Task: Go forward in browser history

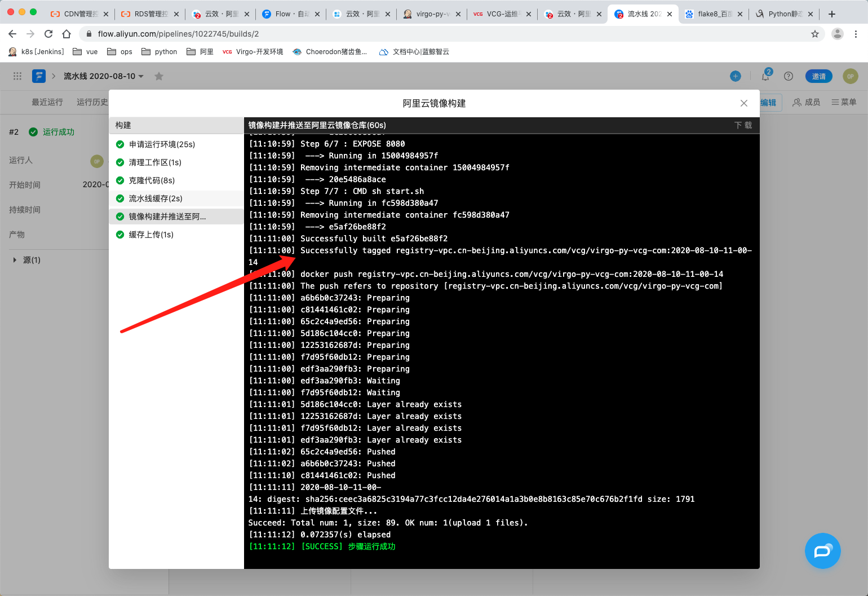Action: tap(30, 34)
